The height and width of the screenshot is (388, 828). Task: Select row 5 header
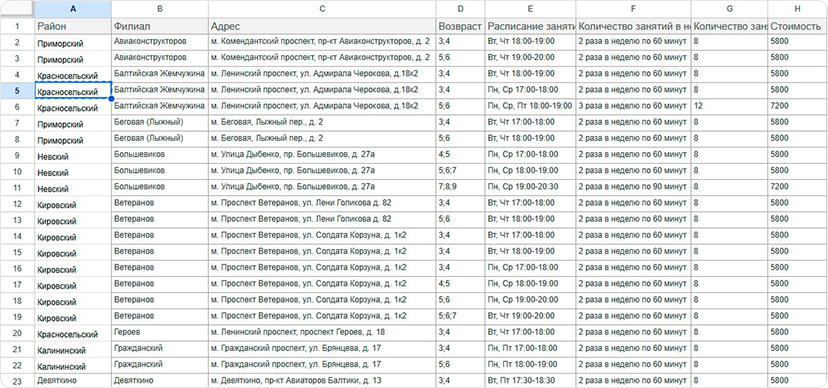(17, 91)
